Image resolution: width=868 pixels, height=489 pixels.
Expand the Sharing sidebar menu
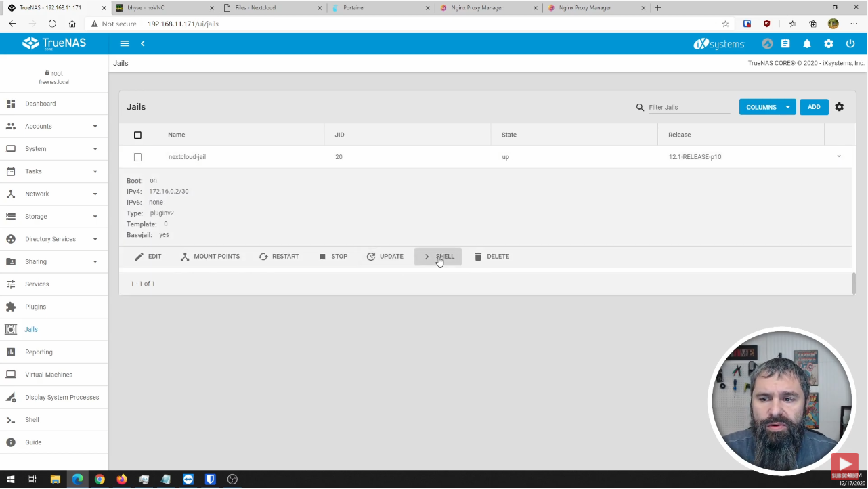point(54,261)
